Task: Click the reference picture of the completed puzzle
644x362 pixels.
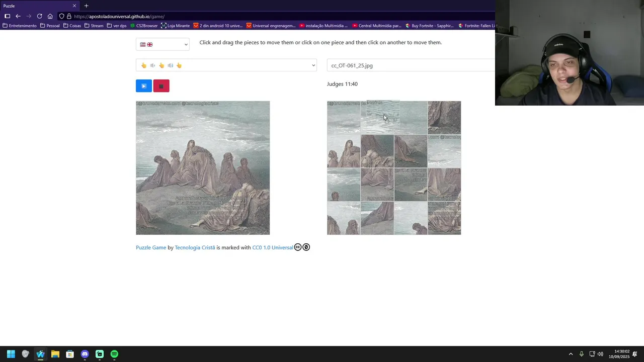Action: point(203,168)
